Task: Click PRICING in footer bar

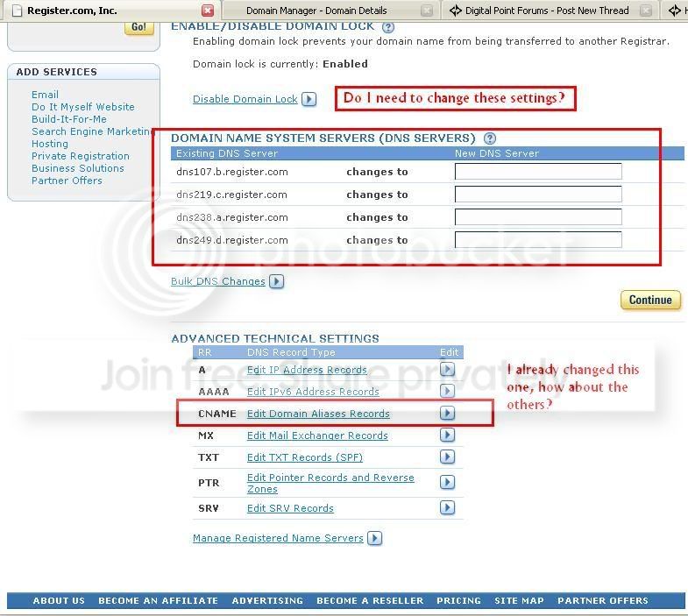Action: point(458,600)
